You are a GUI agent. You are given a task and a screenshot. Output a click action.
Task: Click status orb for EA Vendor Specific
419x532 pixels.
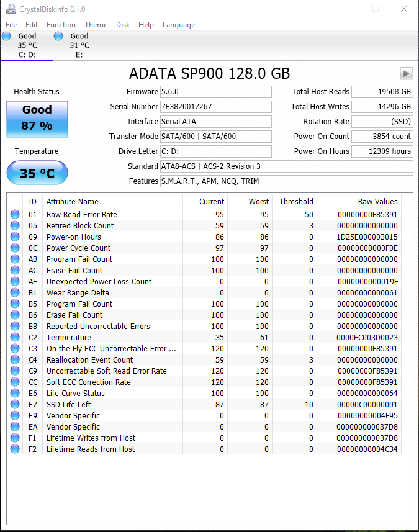(x=15, y=426)
